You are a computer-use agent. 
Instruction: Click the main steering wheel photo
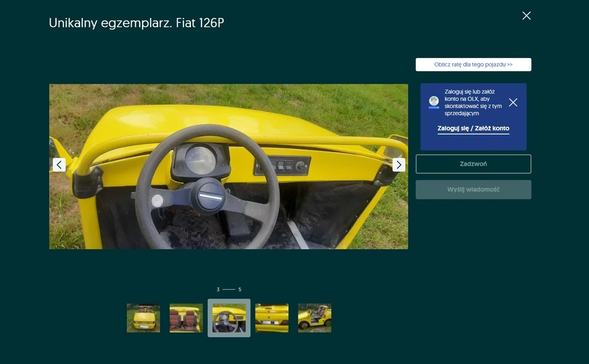pyautogui.click(x=228, y=166)
